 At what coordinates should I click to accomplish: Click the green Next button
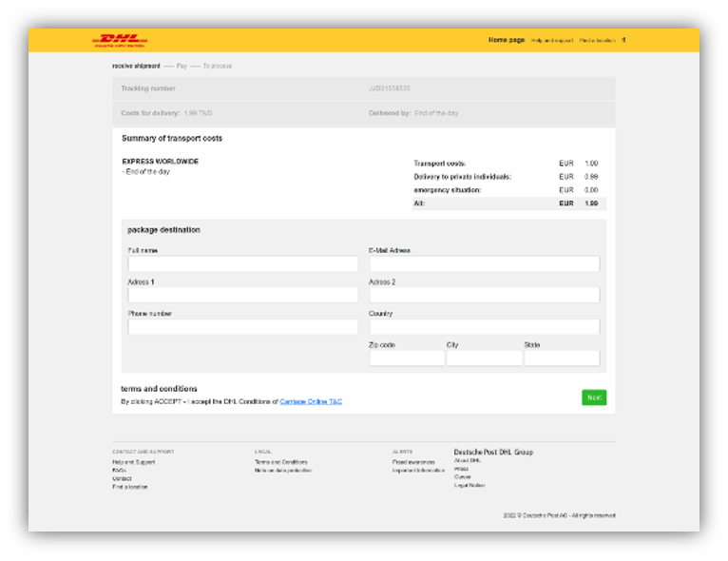coord(594,397)
